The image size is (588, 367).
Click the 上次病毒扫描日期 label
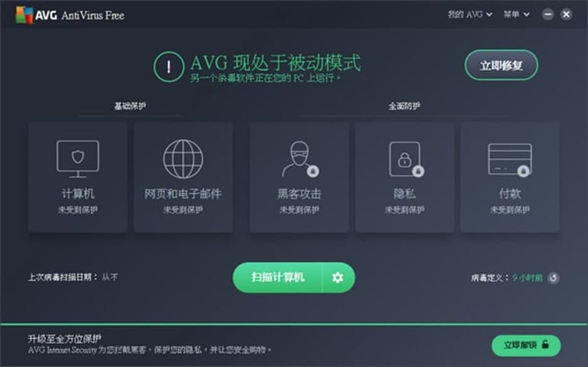[63, 277]
